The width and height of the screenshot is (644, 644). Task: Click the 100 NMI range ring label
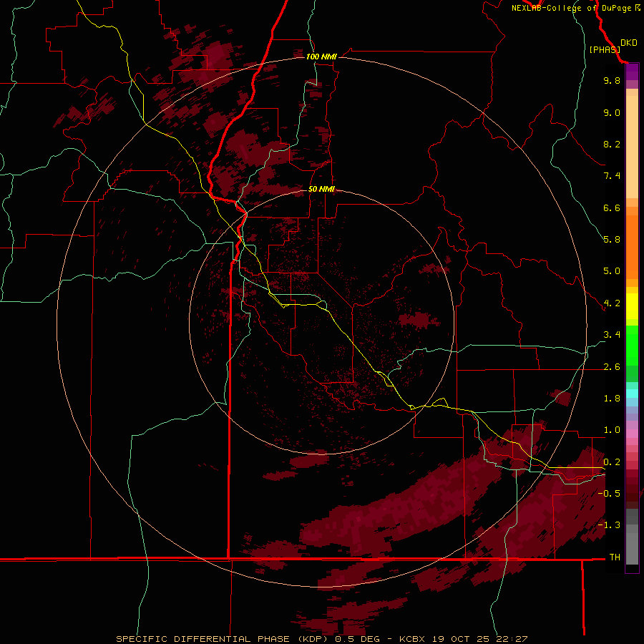tap(321, 57)
